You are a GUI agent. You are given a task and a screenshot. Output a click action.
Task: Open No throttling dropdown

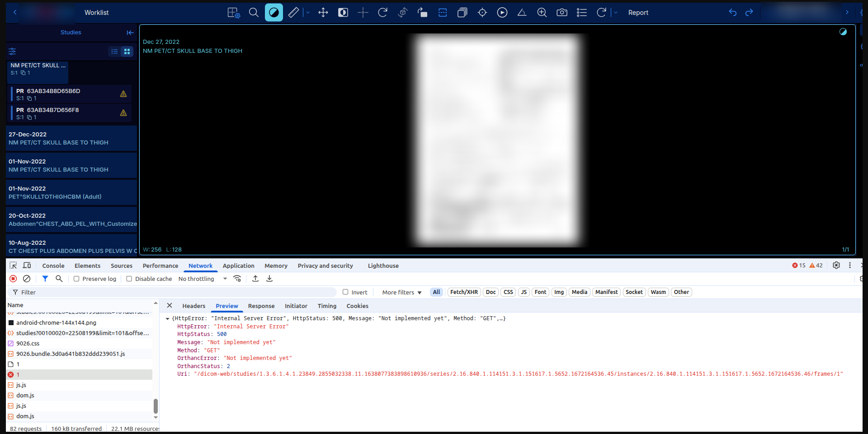pyautogui.click(x=203, y=279)
